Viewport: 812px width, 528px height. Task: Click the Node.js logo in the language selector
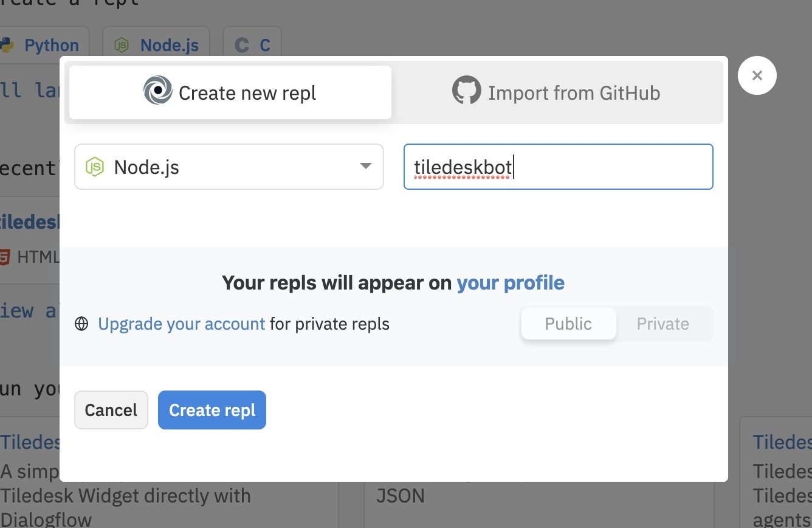coord(95,167)
